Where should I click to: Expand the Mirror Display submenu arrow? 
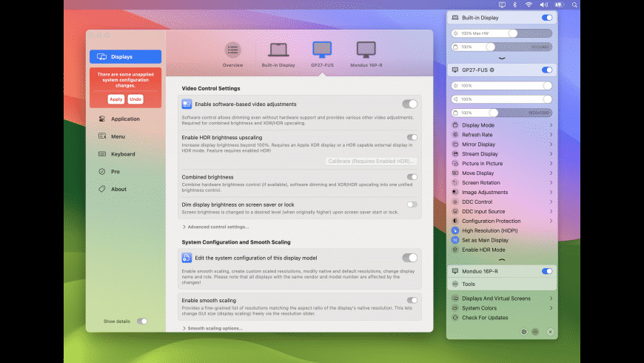coord(551,144)
